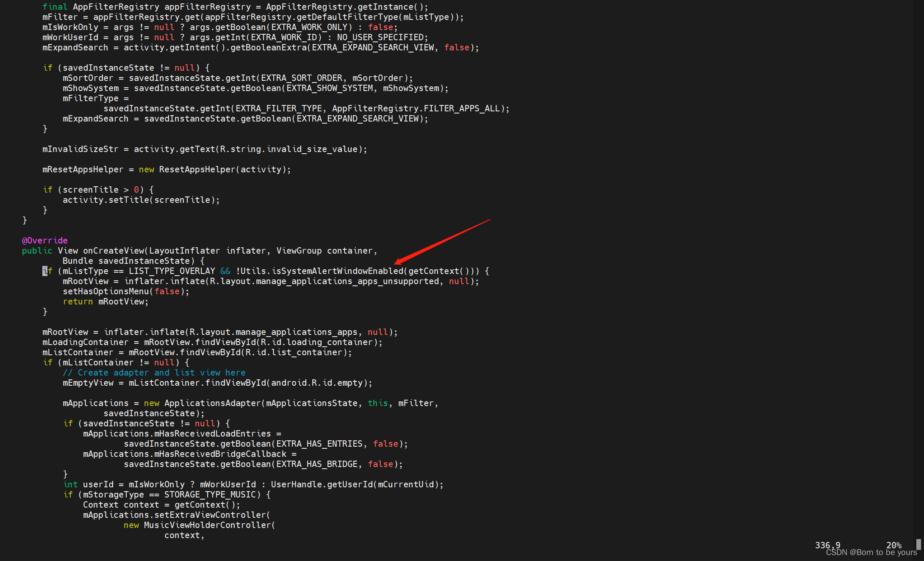
Task: Place cursor on onCreateView method name
Action: coord(114,251)
